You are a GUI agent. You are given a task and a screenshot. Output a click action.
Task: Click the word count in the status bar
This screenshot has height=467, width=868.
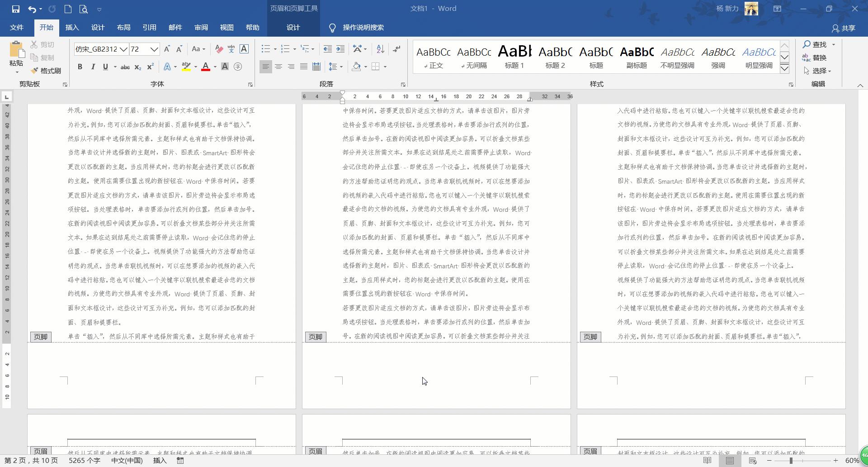pos(84,460)
